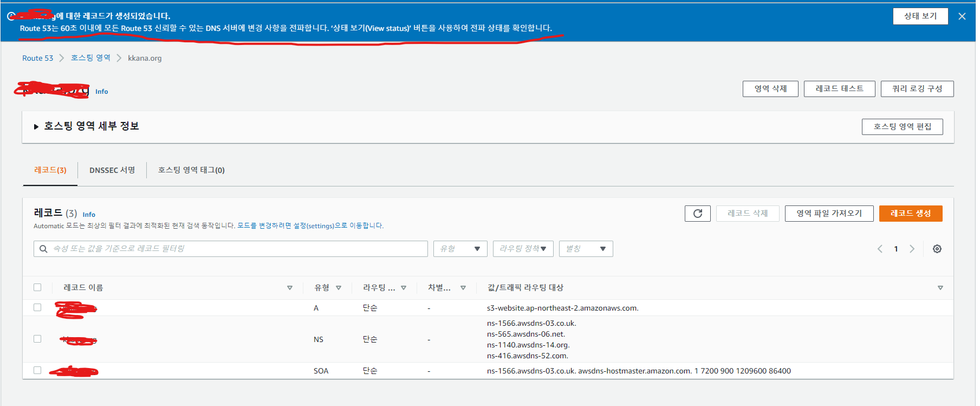This screenshot has width=980, height=406.
Task: Sort by 라우팅 column arrow
Action: tap(404, 288)
